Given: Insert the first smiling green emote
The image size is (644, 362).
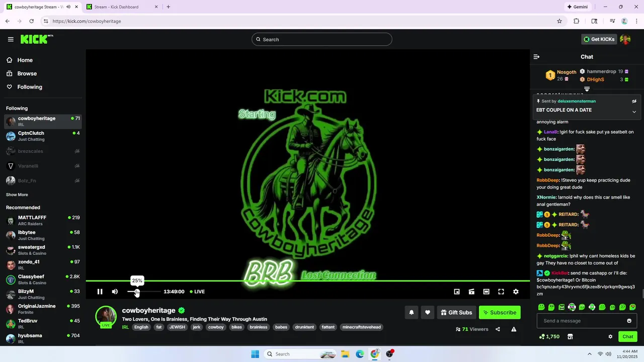Looking at the screenshot, I should click(x=541, y=307).
